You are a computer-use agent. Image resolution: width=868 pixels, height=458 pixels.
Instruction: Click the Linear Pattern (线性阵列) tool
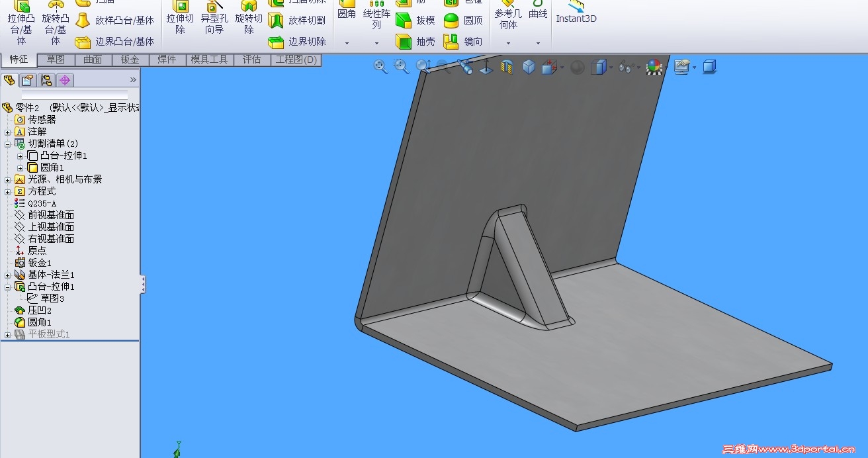pyautogui.click(x=376, y=15)
